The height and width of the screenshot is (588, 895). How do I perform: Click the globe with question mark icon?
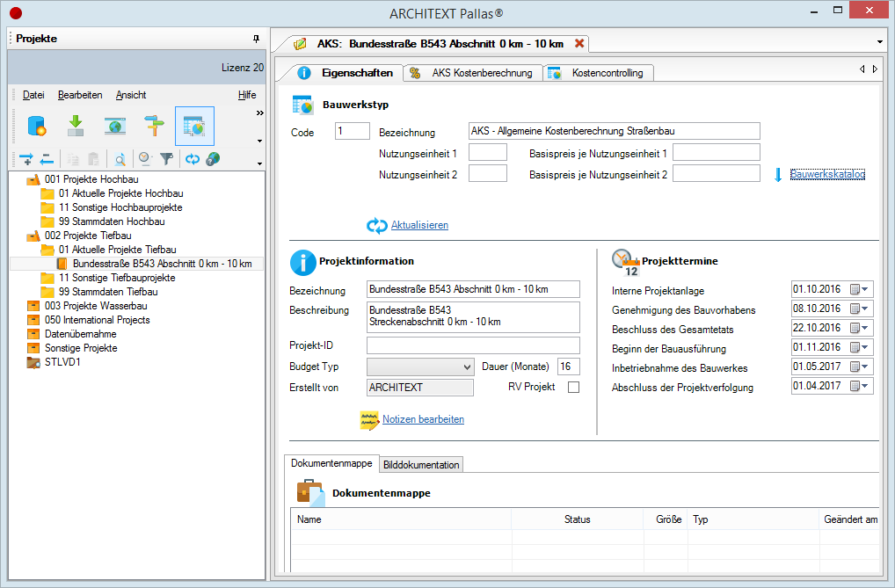click(213, 159)
